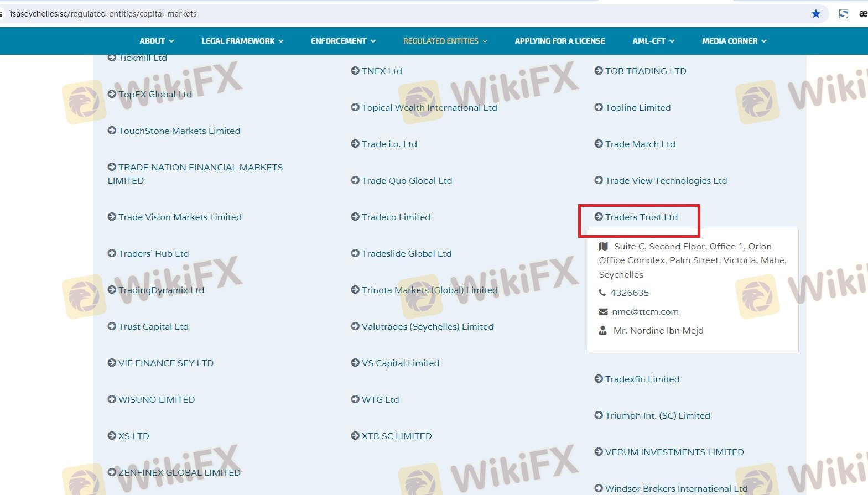Image resolution: width=868 pixels, height=495 pixels.
Task: Expand the AML-CFT chevron
Action: click(x=672, y=41)
